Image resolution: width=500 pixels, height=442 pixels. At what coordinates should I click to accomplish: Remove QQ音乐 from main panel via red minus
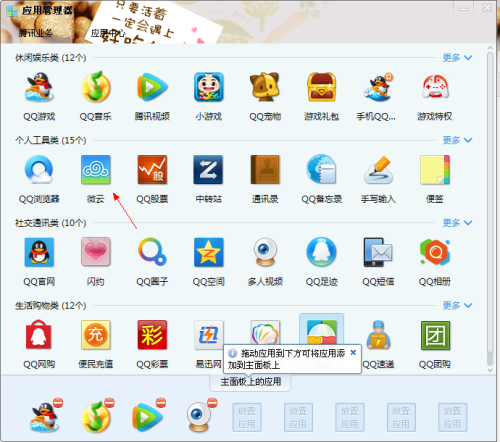tap(109, 403)
